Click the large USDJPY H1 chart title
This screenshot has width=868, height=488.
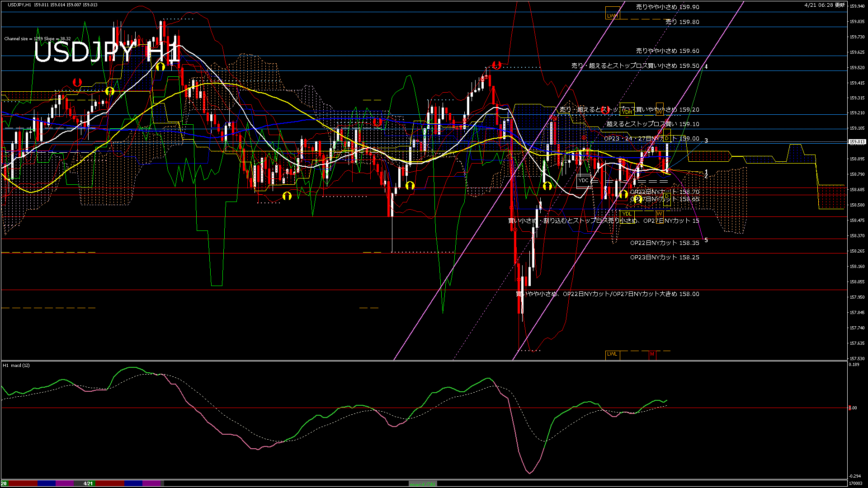pos(106,52)
